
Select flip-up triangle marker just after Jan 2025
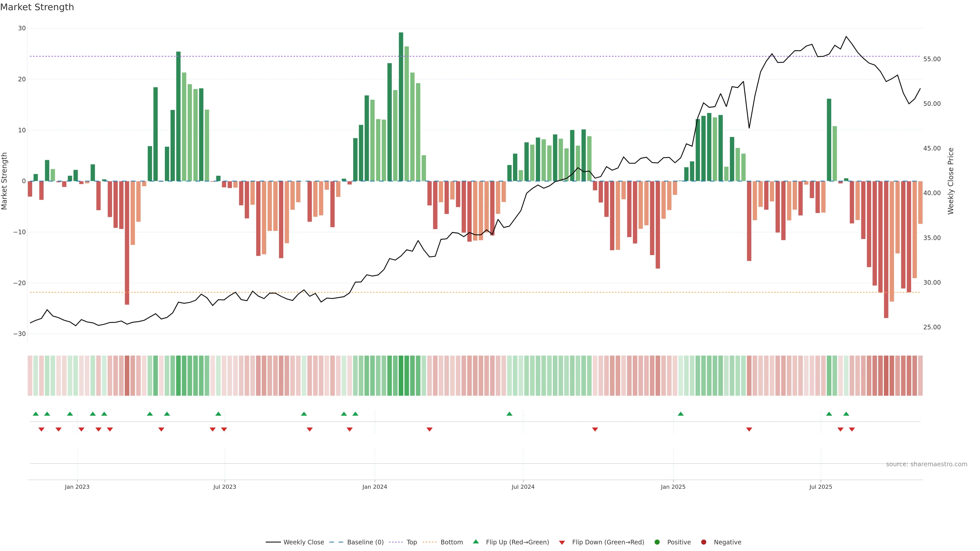(681, 414)
